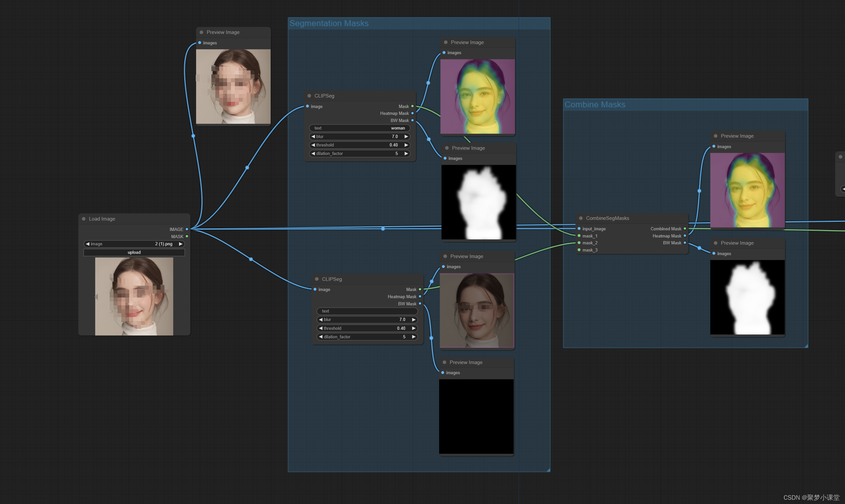The image size is (845, 504).
Task: Click the Heatmap Mask output on CombineSegMasks
Action: coord(685,236)
